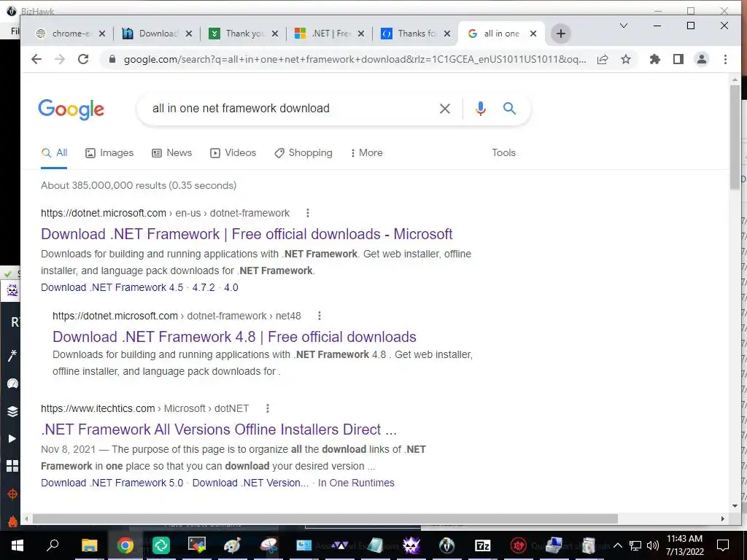747x560 pixels.
Task: Reload the page in Chrome
Action: pyautogui.click(x=83, y=59)
